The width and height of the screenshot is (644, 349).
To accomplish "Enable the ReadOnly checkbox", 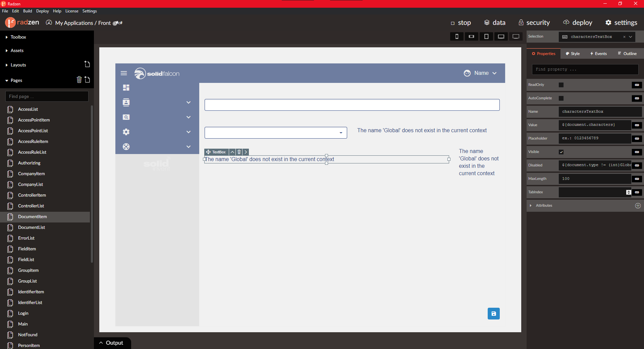I will [561, 85].
